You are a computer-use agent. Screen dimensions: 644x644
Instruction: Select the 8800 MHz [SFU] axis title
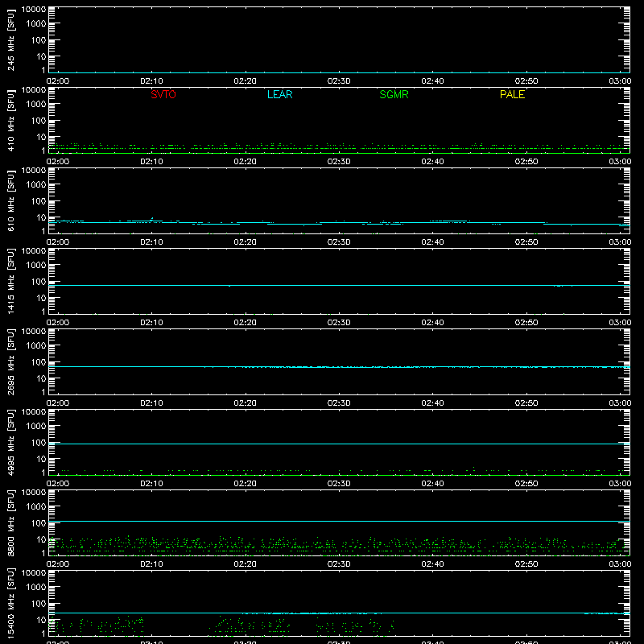[x=10, y=523]
